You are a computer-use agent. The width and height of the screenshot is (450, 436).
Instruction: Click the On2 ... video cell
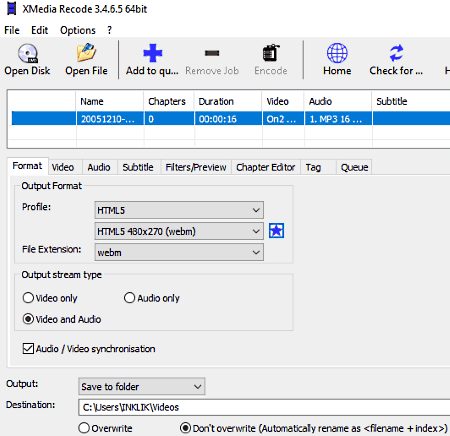point(283,119)
